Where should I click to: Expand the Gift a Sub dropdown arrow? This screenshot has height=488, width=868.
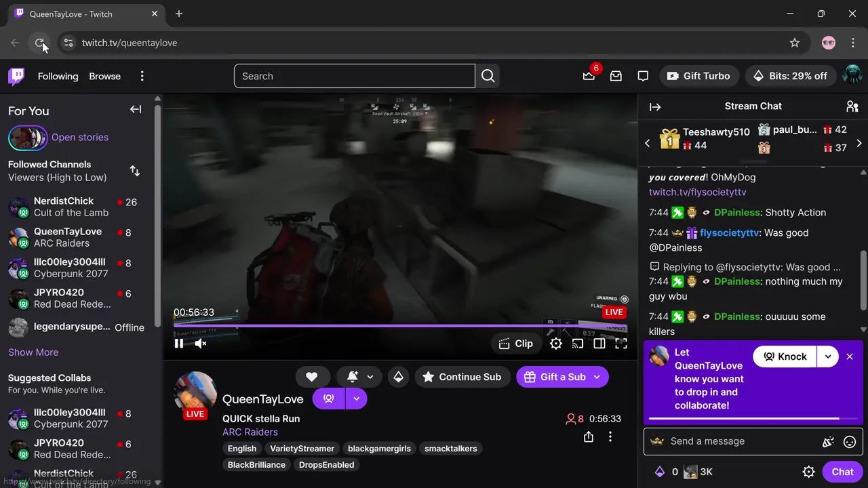coord(597,377)
